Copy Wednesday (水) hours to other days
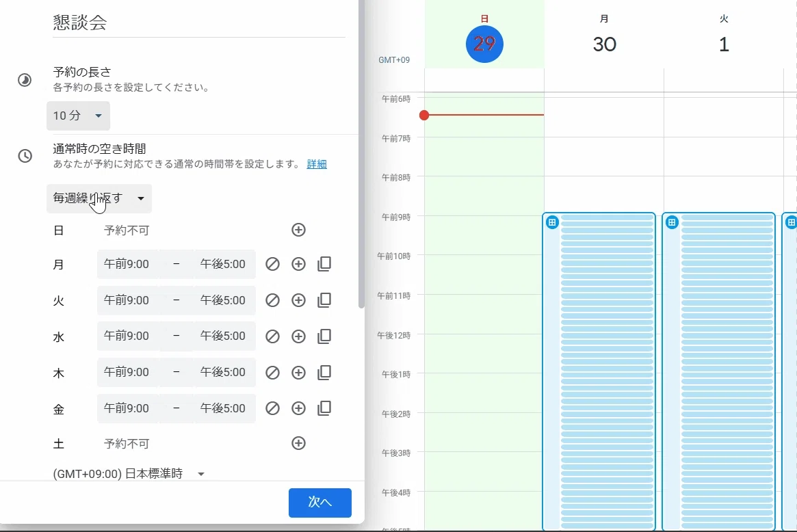 tap(324, 336)
